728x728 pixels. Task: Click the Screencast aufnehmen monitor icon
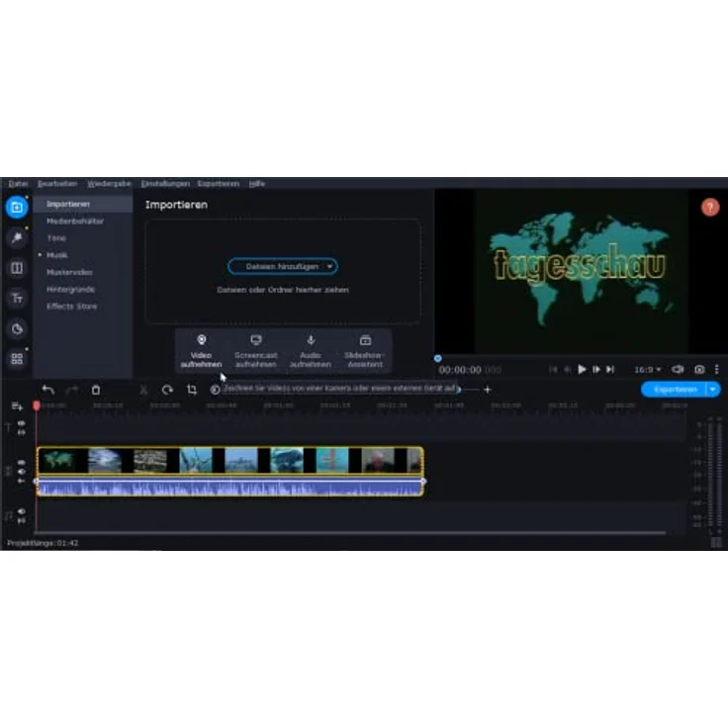pos(256,340)
